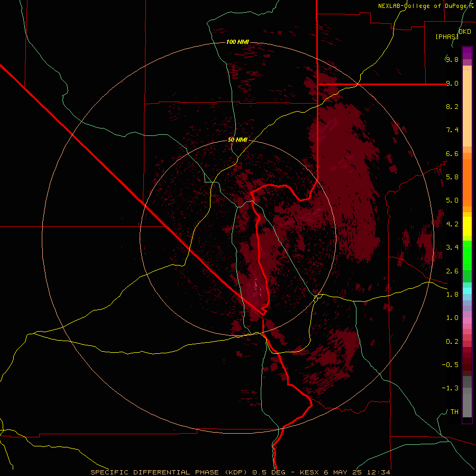Click the 3.4 scale value
476x476 pixels.
coord(452,248)
